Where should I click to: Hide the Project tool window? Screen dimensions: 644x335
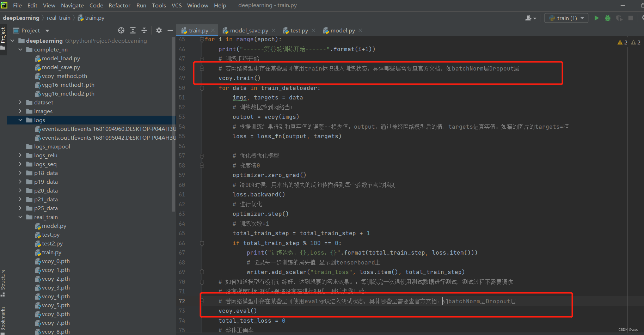point(170,30)
